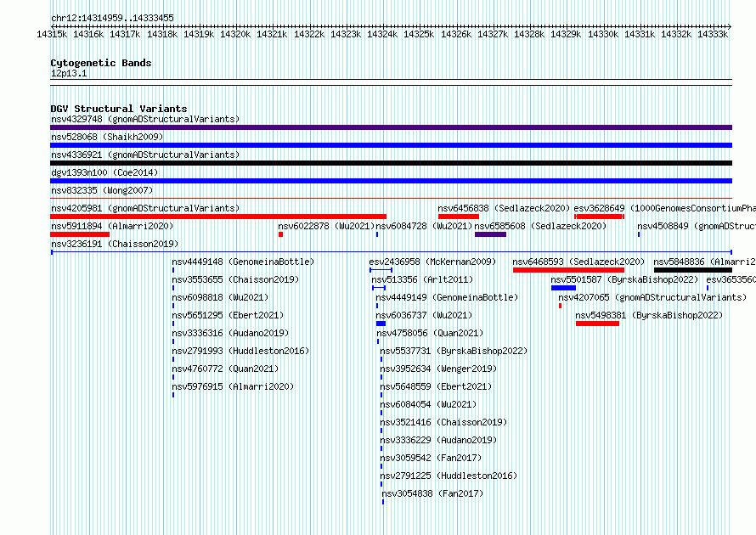Click red bar of nsv4205981 gnomAD variant
This screenshot has width=756, height=535.
pos(218,217)
